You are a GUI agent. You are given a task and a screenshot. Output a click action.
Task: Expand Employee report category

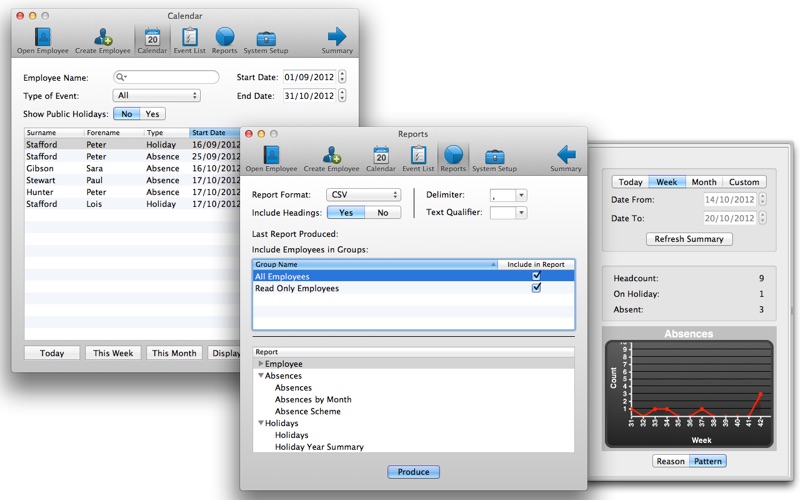(261, 363)
